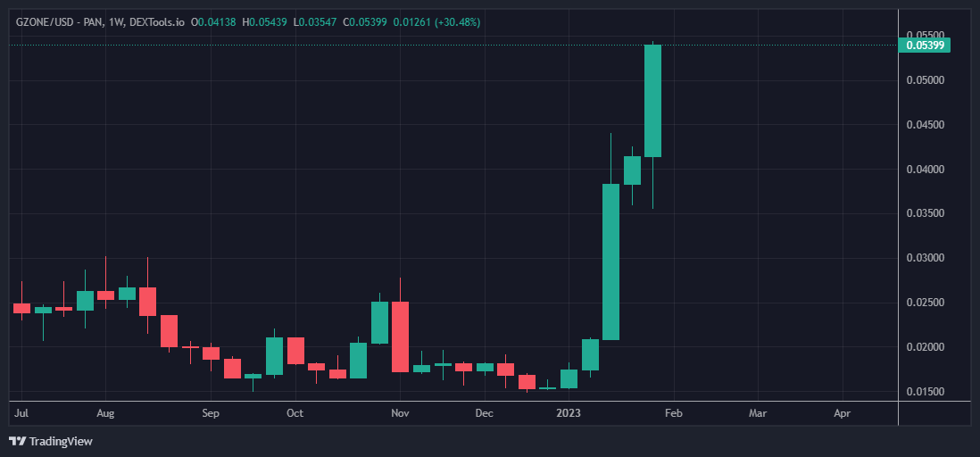Click the Apr label on time axis

pyautogui.click(x=843, y=413)
